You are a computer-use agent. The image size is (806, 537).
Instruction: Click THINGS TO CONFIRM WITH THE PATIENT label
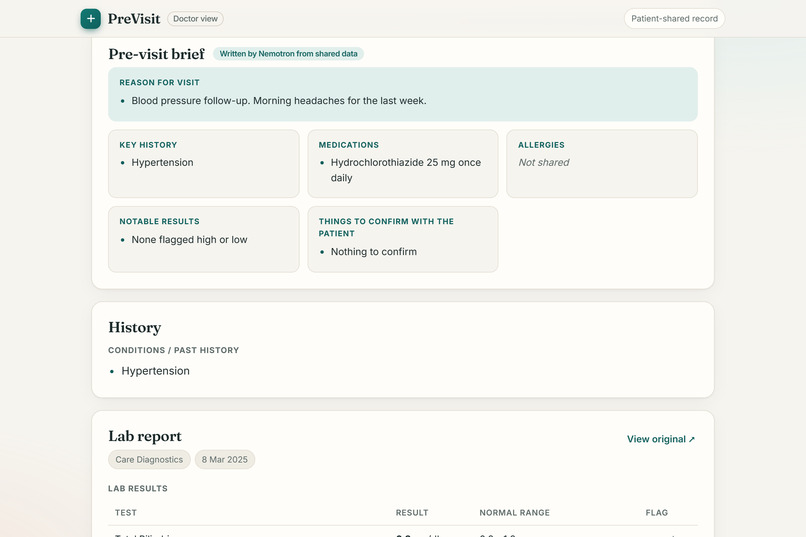[x=386, y=227]
